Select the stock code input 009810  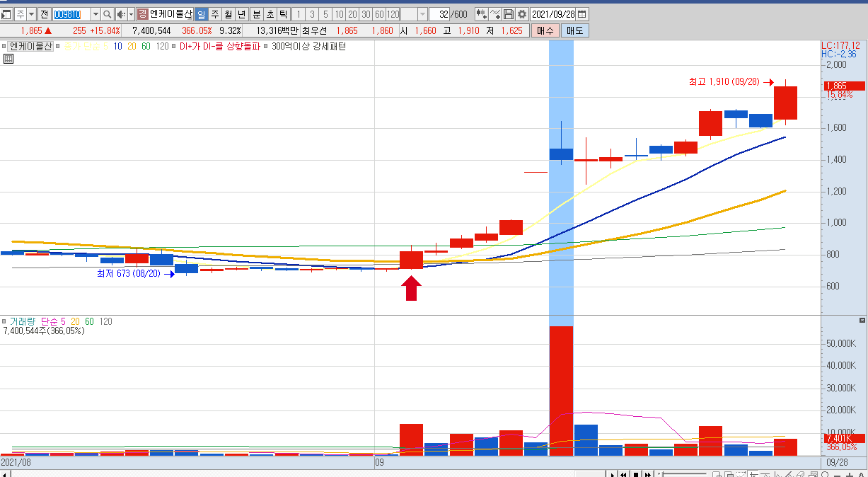coord(71,14)
